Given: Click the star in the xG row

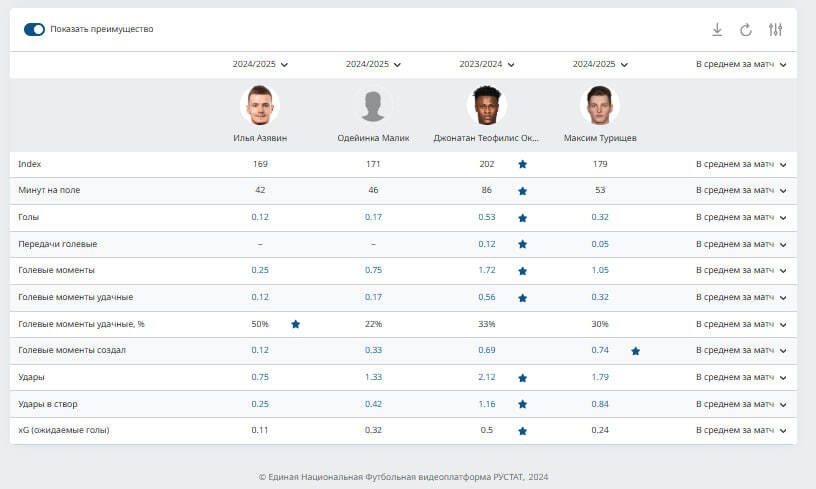Looking at the screenshot, I should [522, 431].
